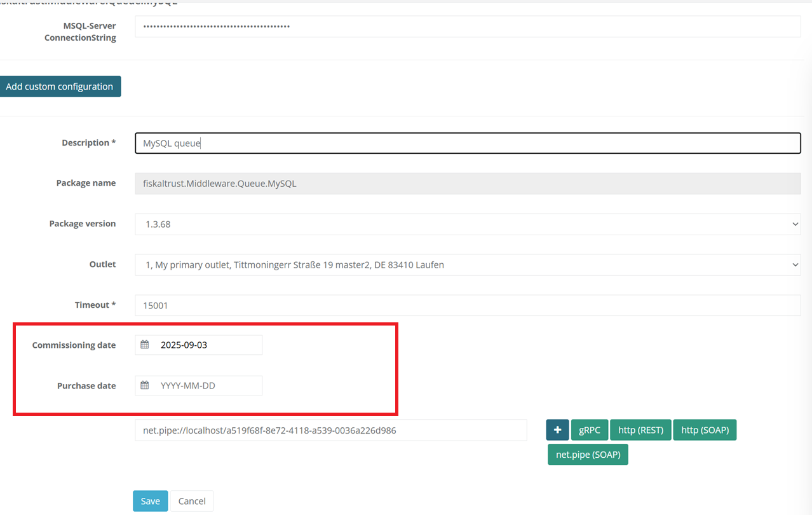812x515 pixels.
Task: Cancel the queue editing form
Action: (192, 501)
